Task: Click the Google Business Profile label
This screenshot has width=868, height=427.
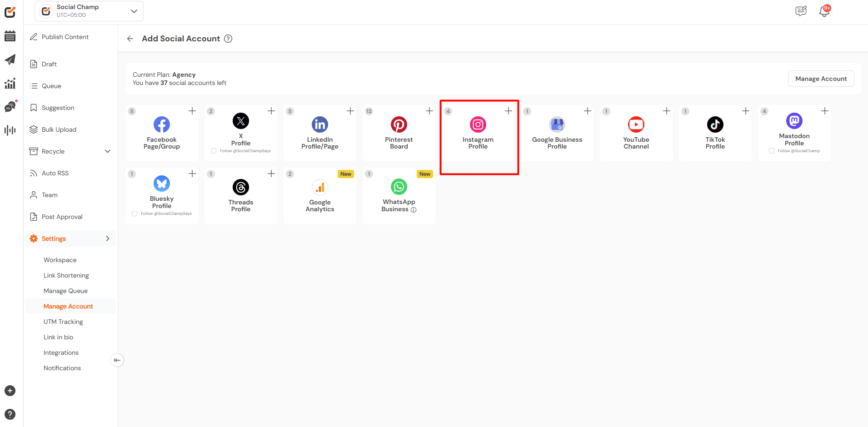Action: 557,143
